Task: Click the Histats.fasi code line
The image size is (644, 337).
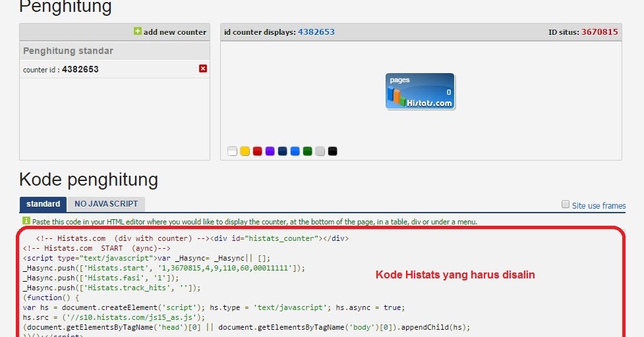Action: pyautogui.click(x=101, y=278)
